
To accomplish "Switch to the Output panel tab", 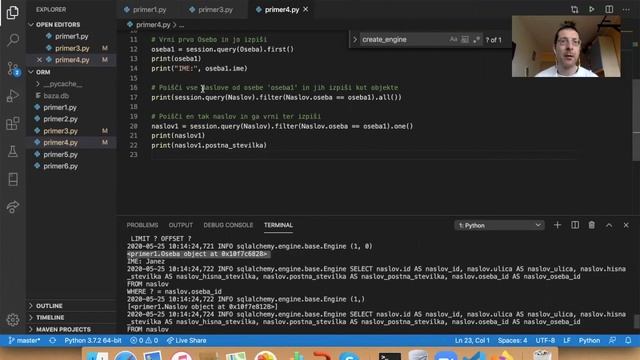I will click(x=180, y=225).
